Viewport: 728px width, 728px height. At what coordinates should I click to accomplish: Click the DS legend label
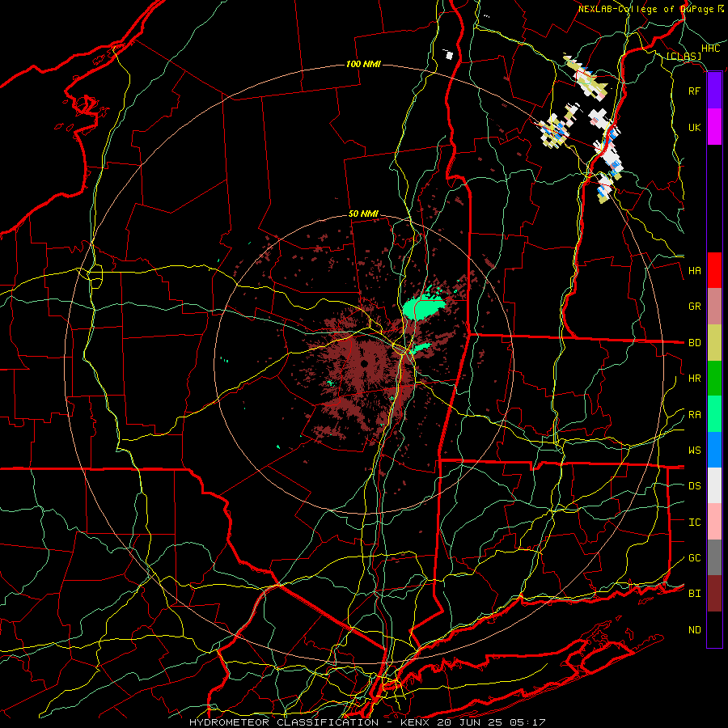click(x=694, y=486)
